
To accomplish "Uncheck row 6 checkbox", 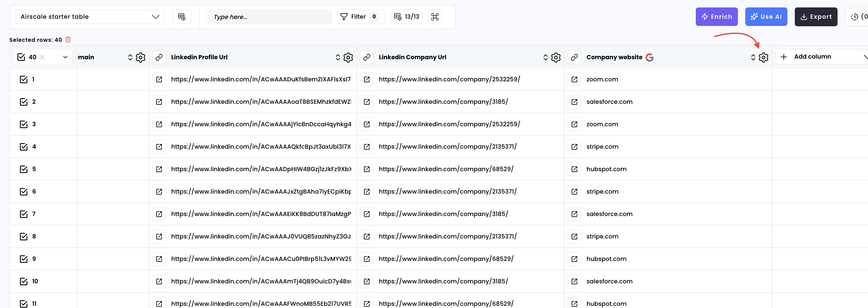I will [x=24, y=192].
